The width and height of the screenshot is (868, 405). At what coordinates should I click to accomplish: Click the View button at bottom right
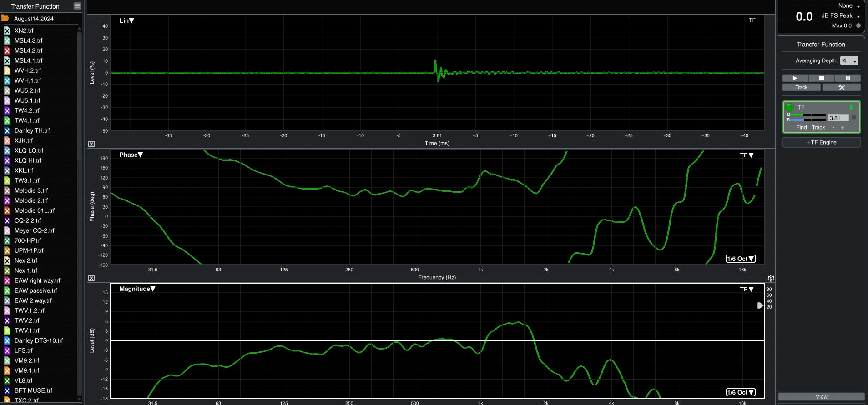[822, 396]
